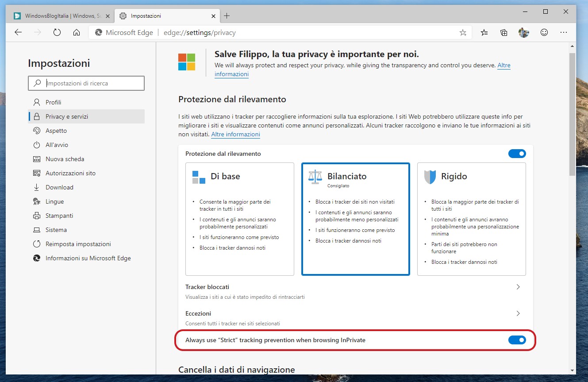
Task: Click the Microsoft logo in privacy header
Action: pos(187,62)
